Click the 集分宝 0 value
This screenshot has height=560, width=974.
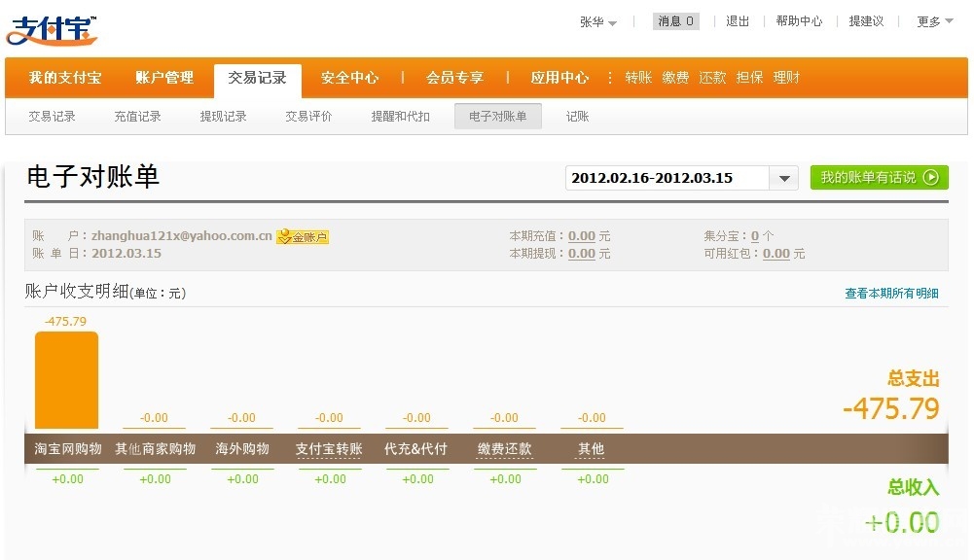[755, 236]
